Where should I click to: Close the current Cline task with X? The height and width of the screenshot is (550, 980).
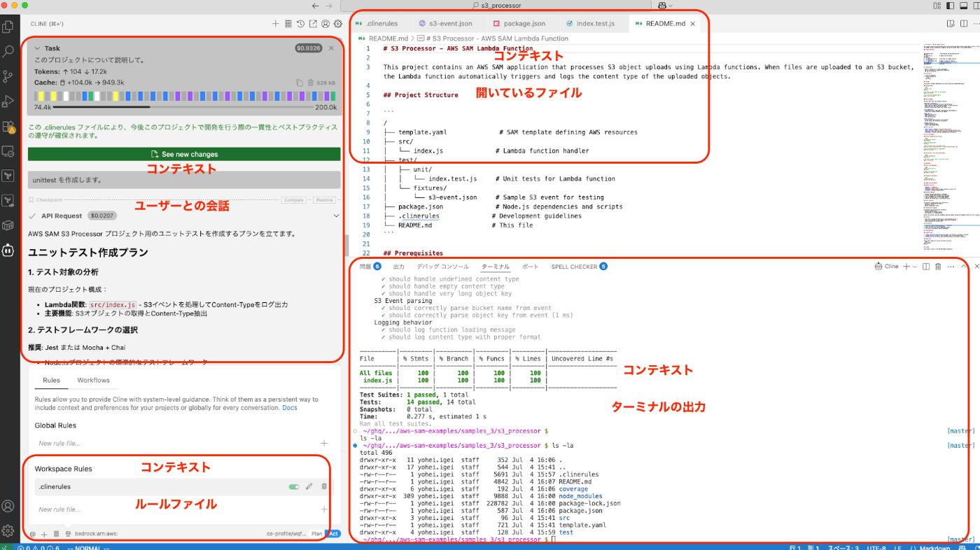pyautogui.click(x=331, y=48)
